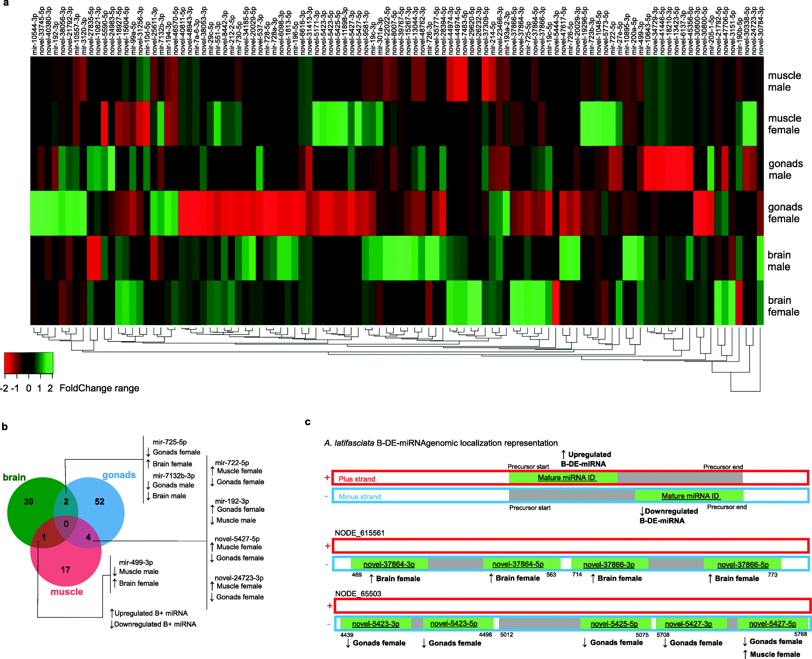Click the 'Downregulated B+ miRNA' legend entry

(153, 624)
